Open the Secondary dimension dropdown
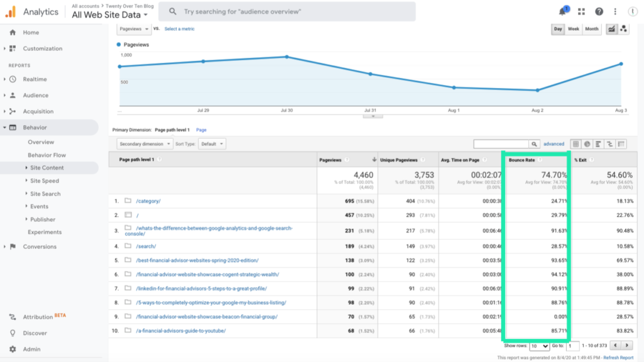Screen dimensions: 644x362 (145, 144)
